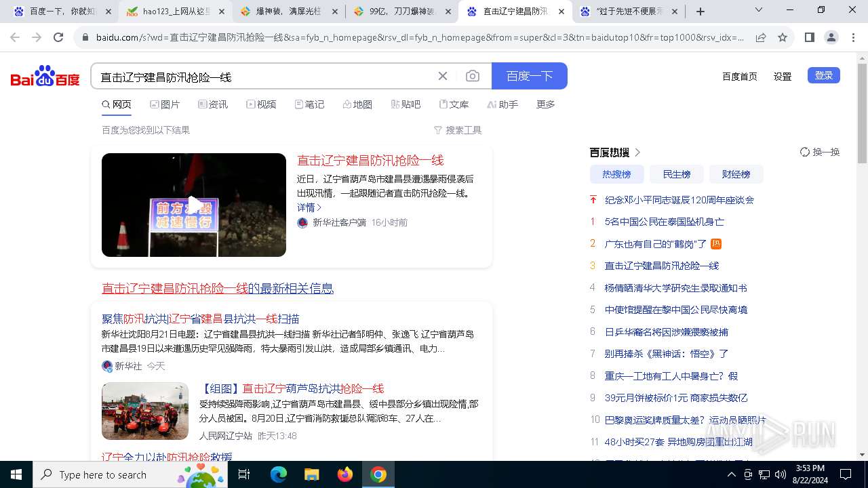Click the Baidu logo
The image size is (868, 488).
point(45,77)
